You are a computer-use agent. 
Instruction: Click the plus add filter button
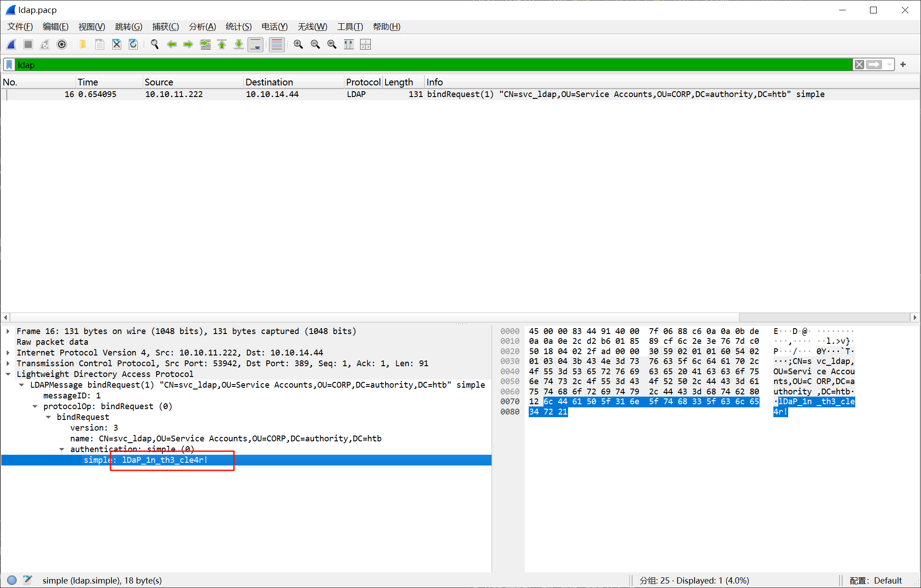[x=903, y=65]
